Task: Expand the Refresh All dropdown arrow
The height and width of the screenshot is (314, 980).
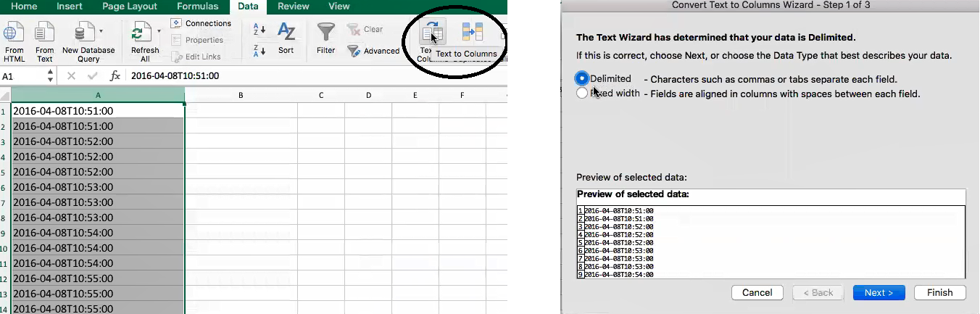Action: [x=159, y=32]
